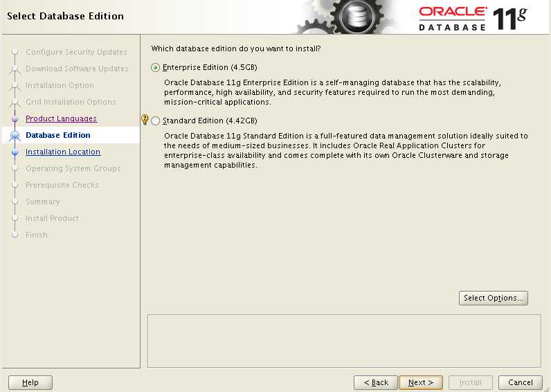Select the Enterprise Edition radio button
This screenshot has height=392, width=551.
155,67
